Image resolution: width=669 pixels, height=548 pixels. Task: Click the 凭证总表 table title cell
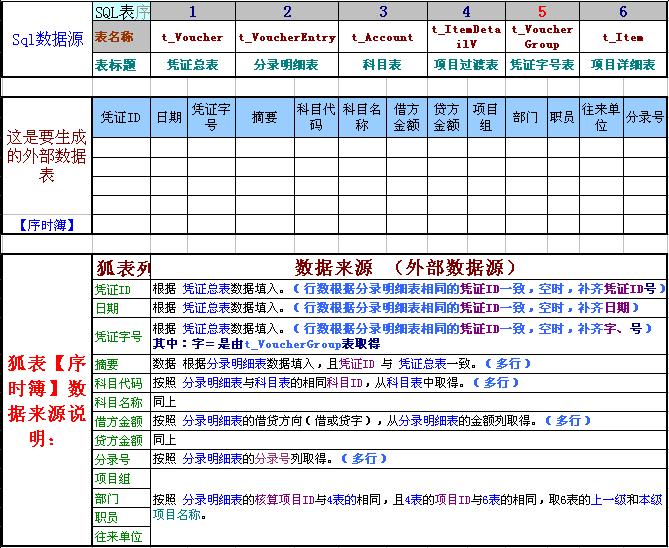(193, 65)
